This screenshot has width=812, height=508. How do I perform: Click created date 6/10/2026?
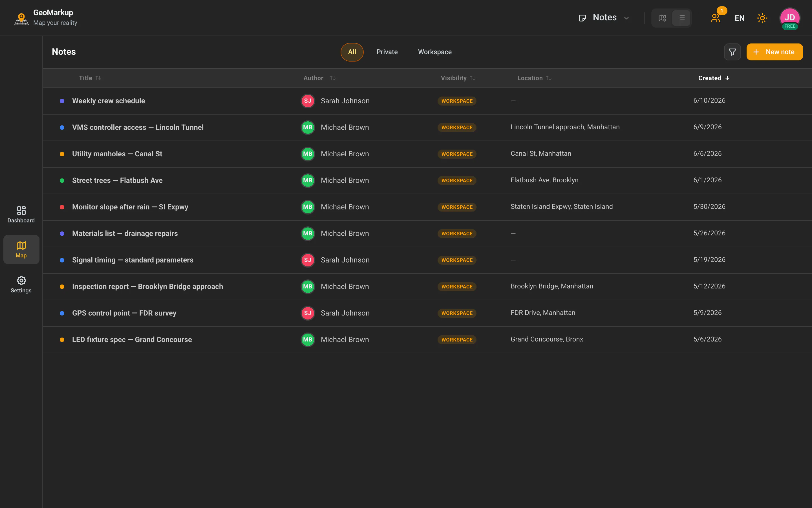tap(709, 100)
